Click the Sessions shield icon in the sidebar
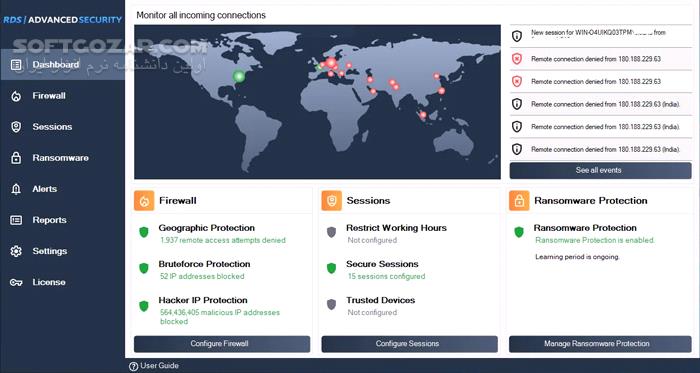 coord(16,127)
